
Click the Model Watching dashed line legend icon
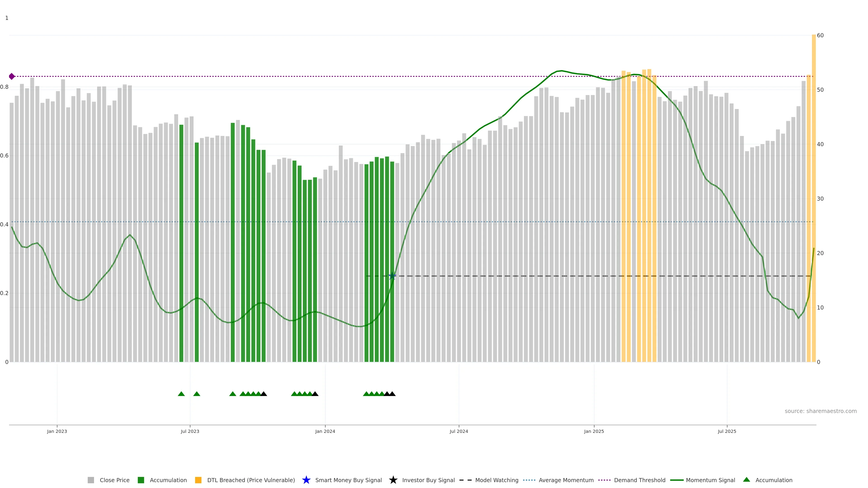click(465, 480)
